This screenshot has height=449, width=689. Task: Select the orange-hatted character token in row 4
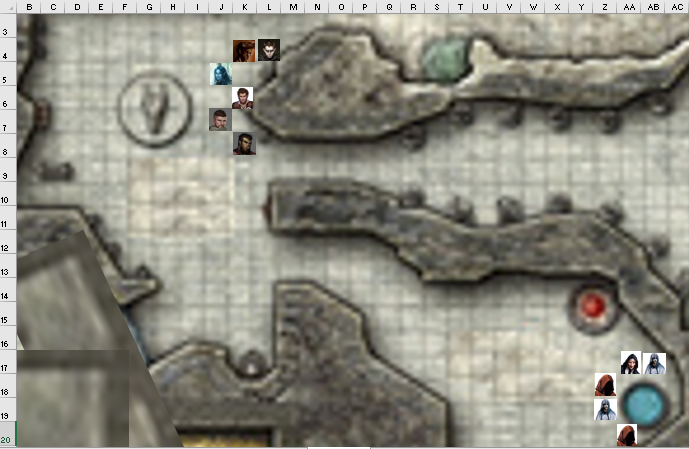244,51
